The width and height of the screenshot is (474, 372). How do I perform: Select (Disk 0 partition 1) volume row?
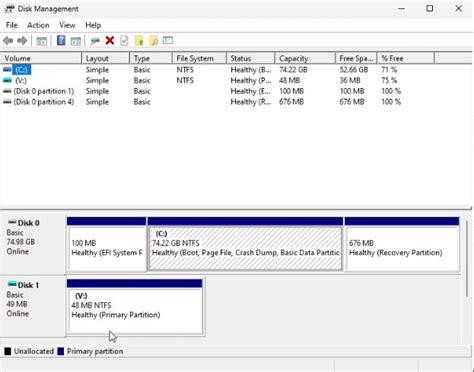(43, 91)
